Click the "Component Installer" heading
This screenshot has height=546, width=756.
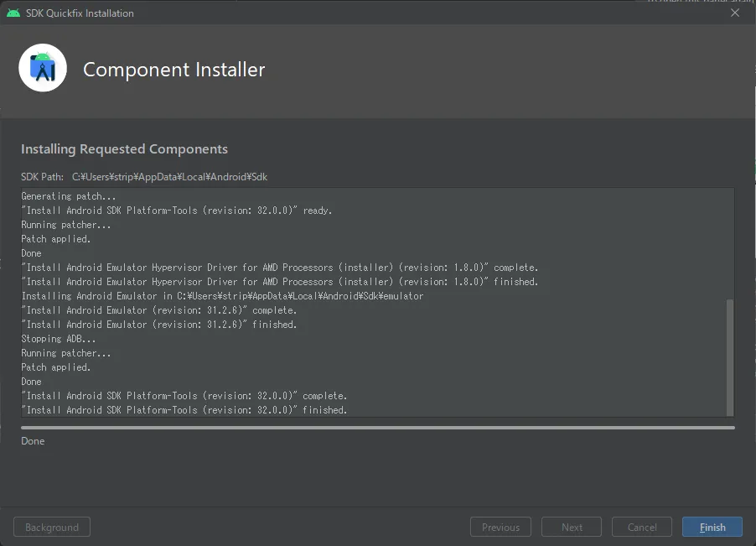click(x=173, y=70)
